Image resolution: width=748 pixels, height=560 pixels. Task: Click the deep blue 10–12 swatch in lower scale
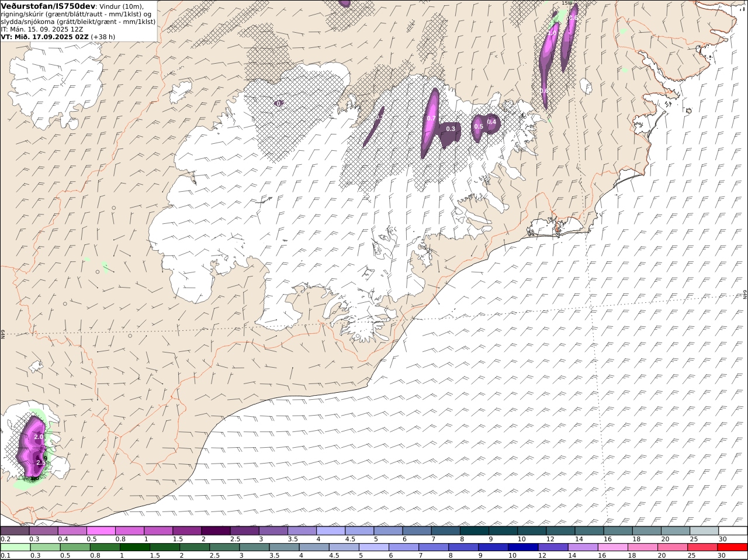point(522,547)
